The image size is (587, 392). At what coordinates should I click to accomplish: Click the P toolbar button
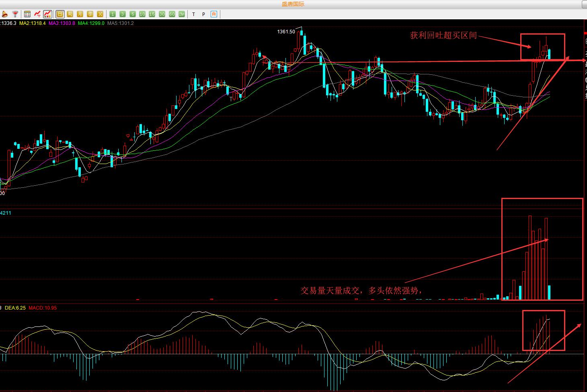pos(204,14)
